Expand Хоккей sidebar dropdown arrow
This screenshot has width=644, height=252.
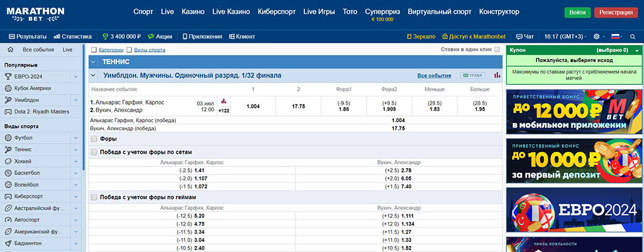75,161
